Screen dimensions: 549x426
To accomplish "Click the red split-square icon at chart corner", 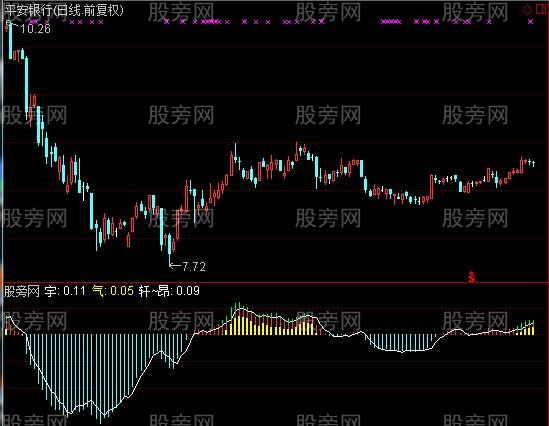I will pos(542,9).
